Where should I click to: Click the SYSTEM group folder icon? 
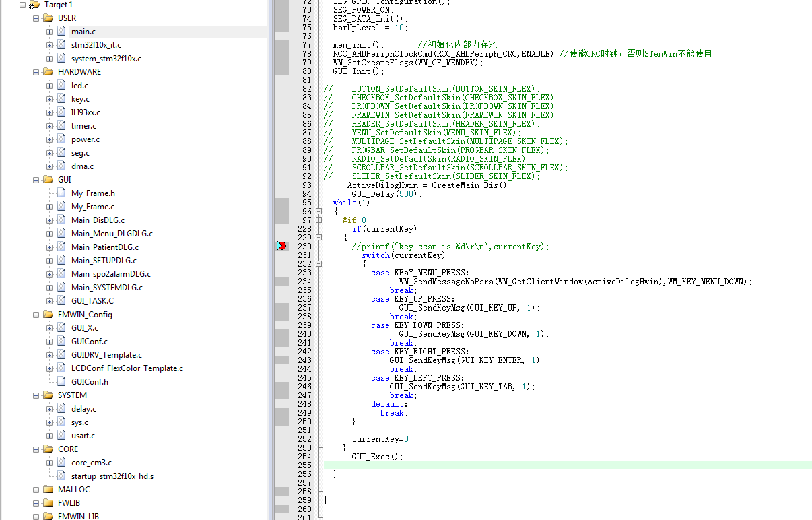[x=48, y=395]
